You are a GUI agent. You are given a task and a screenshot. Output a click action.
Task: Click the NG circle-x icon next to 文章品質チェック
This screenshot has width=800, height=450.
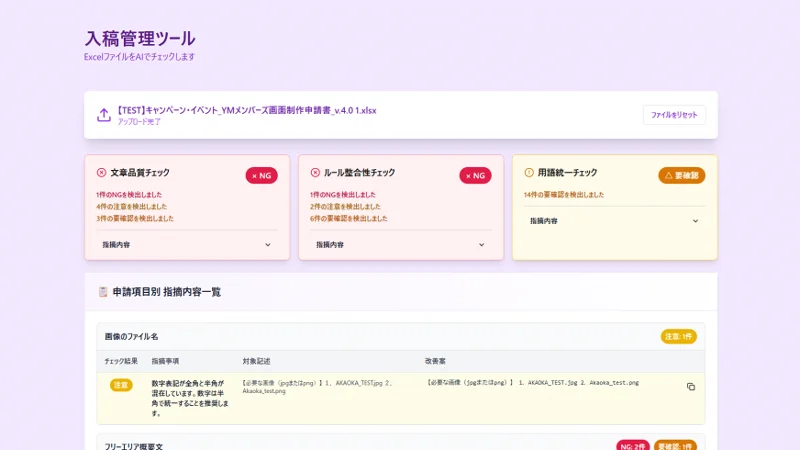point(101,172)
